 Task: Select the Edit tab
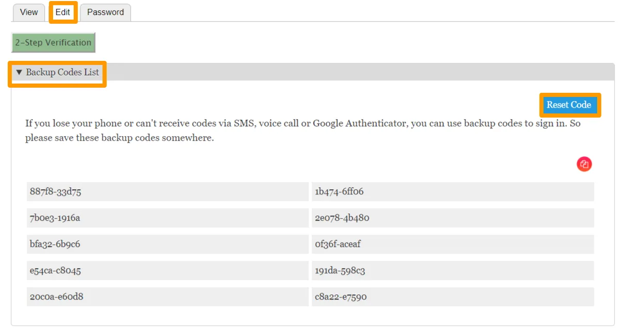coord(63,12)
